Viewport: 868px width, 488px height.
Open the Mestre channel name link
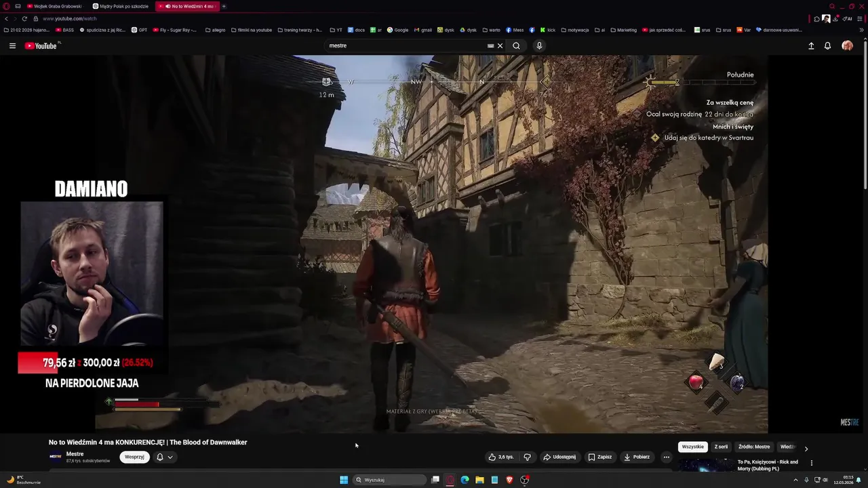pos(75,454)
